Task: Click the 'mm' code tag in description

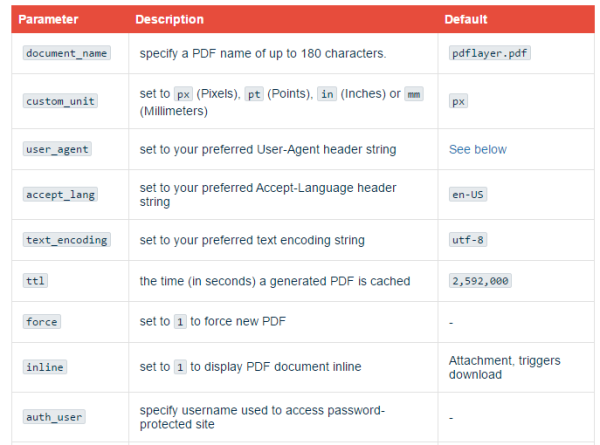Action: pyautogui.click(x=413, y=94)
